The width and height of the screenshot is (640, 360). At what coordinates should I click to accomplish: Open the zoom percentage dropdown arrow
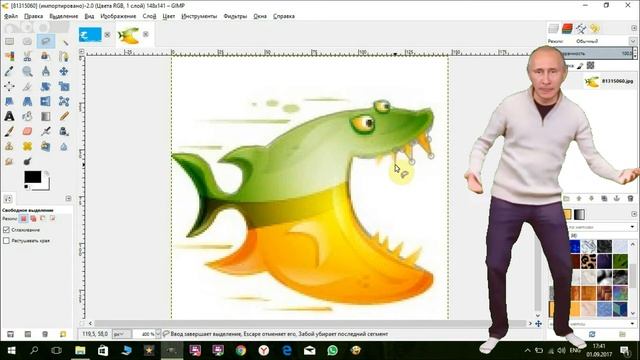158,334
